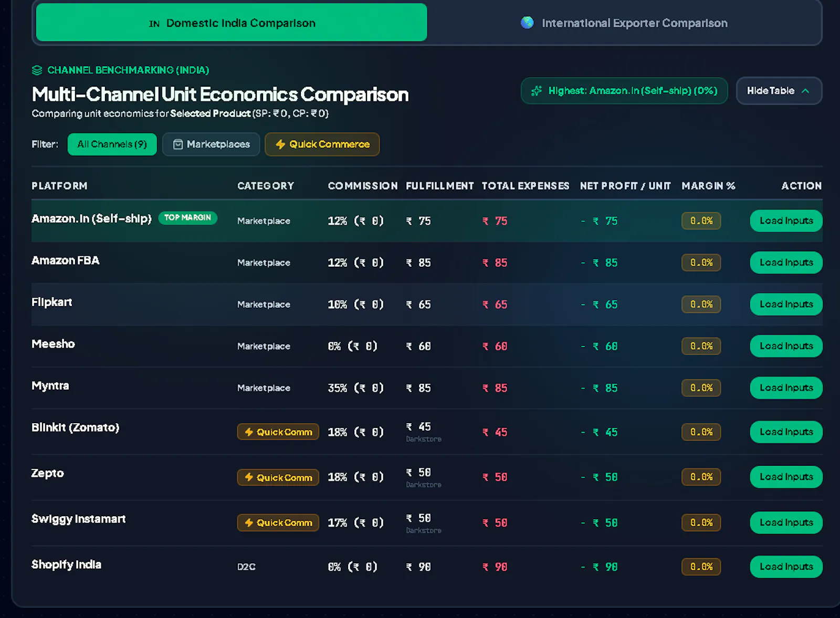Open International Exporter Comparison tab
This screenshot has height=618, width=840.
tap(624, 23)
